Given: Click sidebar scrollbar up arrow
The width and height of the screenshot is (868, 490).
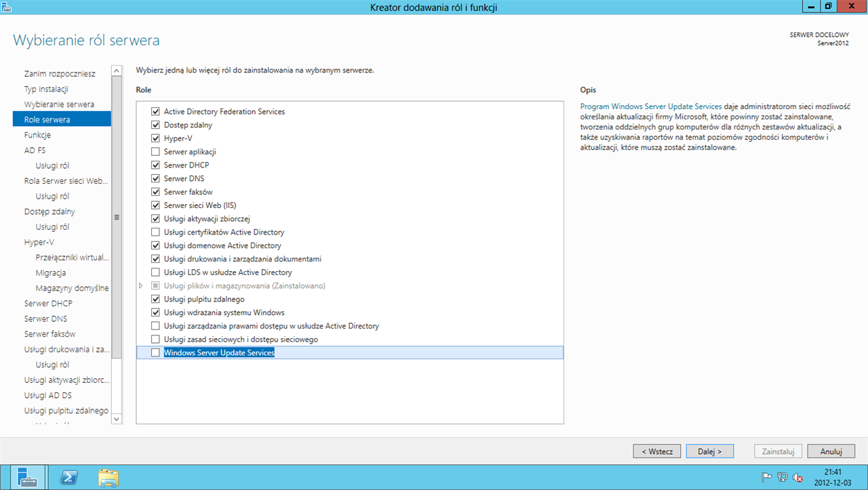Looking at the screenshot, I should pos(117,70).
